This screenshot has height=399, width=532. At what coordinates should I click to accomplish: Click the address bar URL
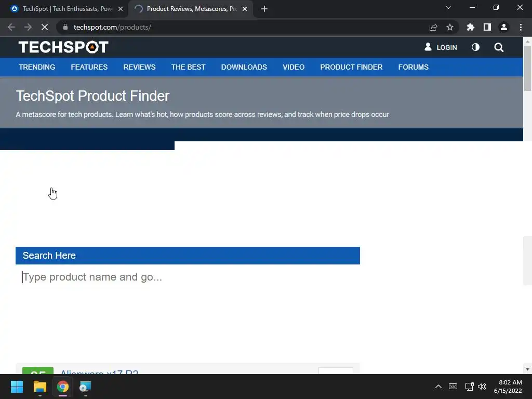pyautogui.click(x=112, y=27)
